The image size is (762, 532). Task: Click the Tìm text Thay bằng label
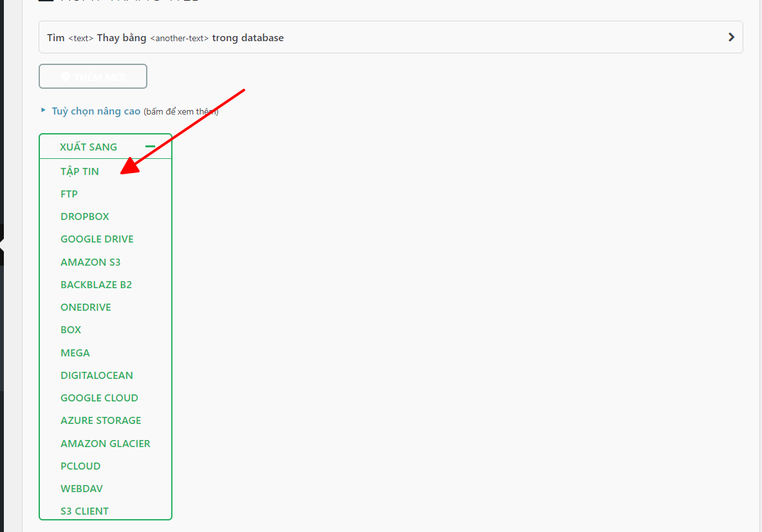[x=165, y=38]
